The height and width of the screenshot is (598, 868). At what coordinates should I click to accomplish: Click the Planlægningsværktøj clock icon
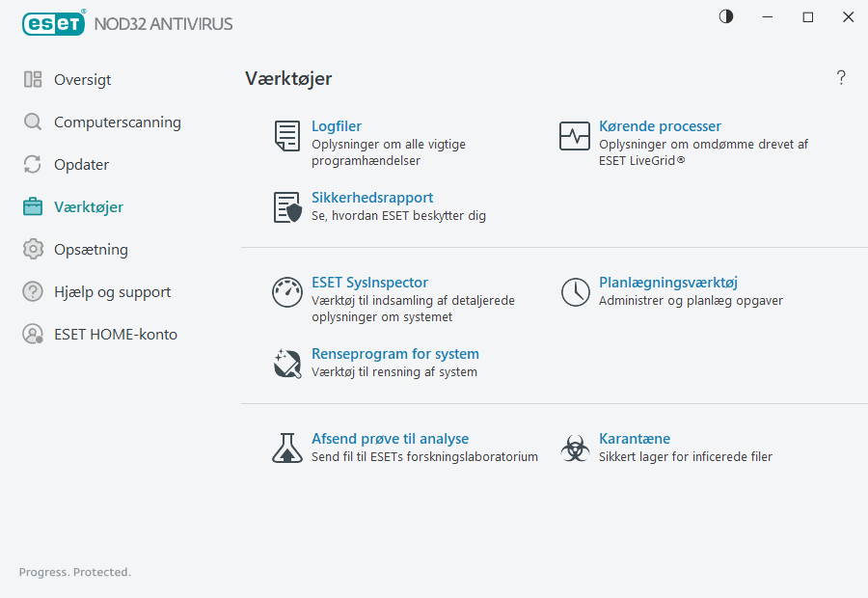tap(575, 292)
